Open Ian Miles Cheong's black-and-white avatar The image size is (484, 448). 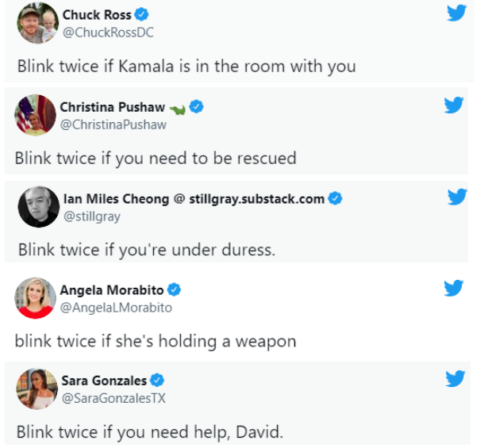click(39, 207)
